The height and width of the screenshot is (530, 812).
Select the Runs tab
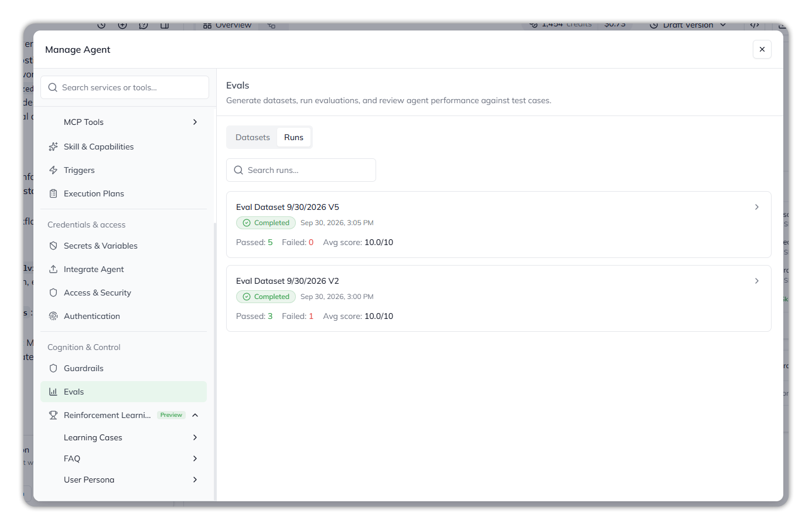coord(294,137)
